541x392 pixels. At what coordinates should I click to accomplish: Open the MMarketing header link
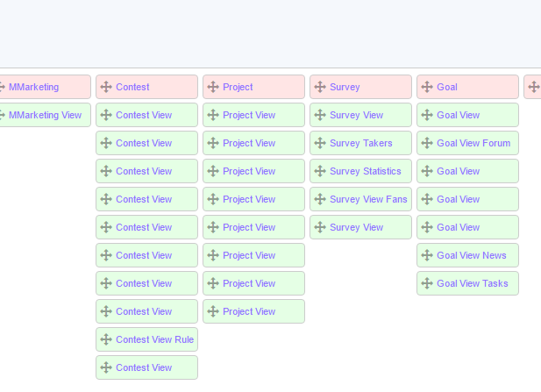point(33,87)
